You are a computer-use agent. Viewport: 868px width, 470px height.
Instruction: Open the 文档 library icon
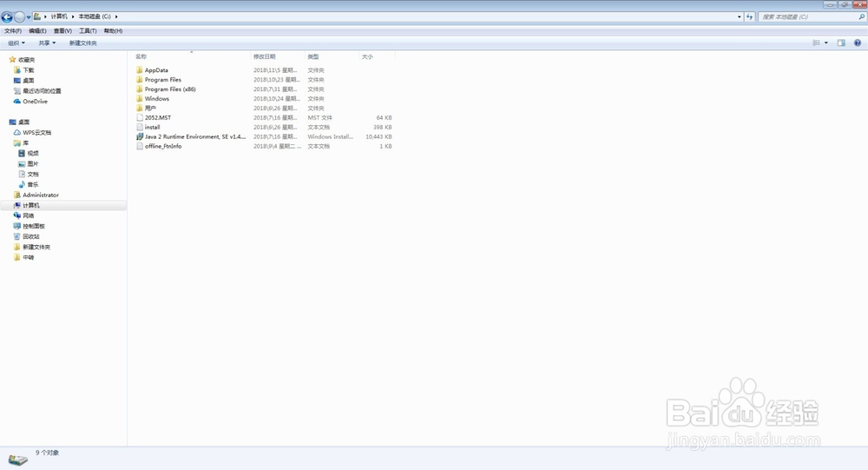(22, 174)
